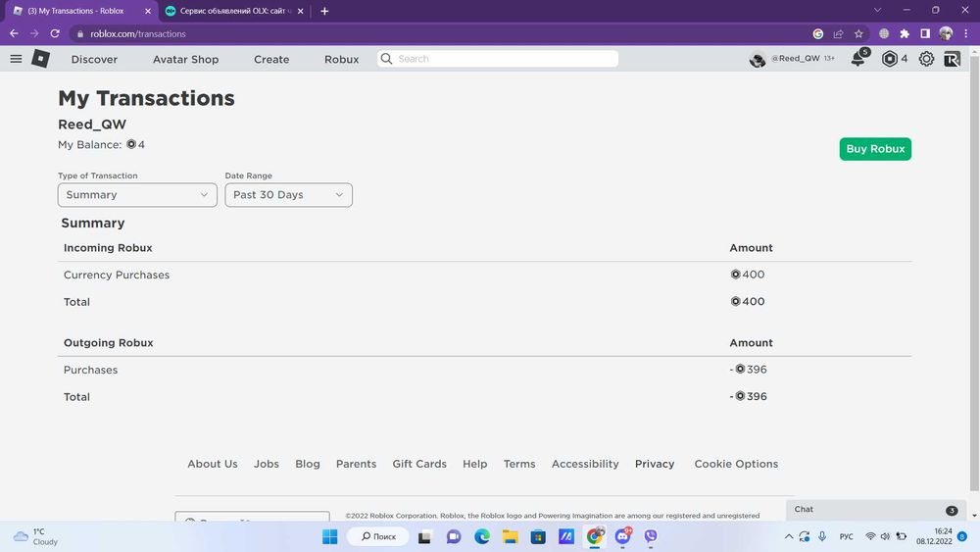The image size is (980, 552).
Task: Open the Discover menu item
Action: pos(94,60)
